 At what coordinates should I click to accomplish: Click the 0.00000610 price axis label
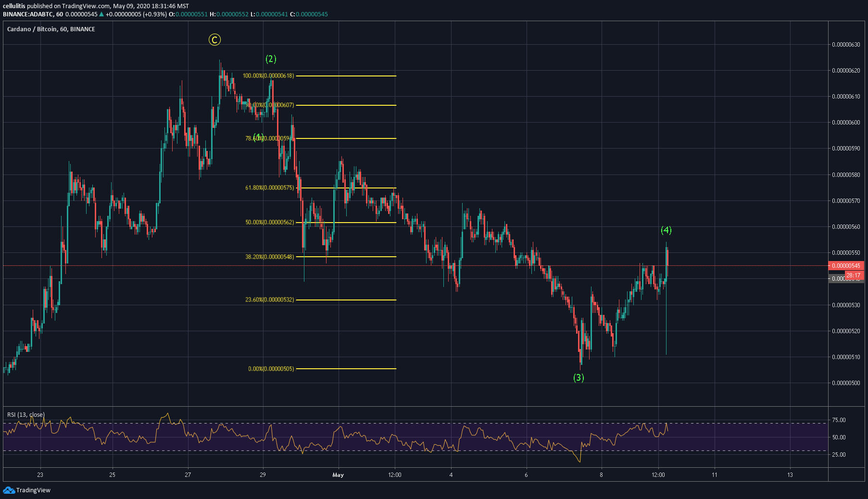pos(846,97)
